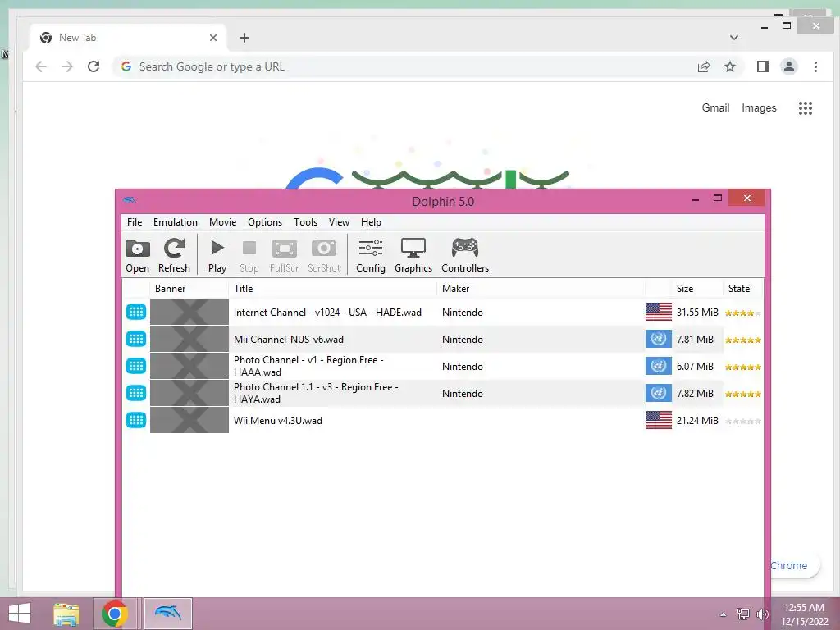Click the WAD platform icon for Wii Menu
This screenshot has width=840, height=630.
(136, 420)
